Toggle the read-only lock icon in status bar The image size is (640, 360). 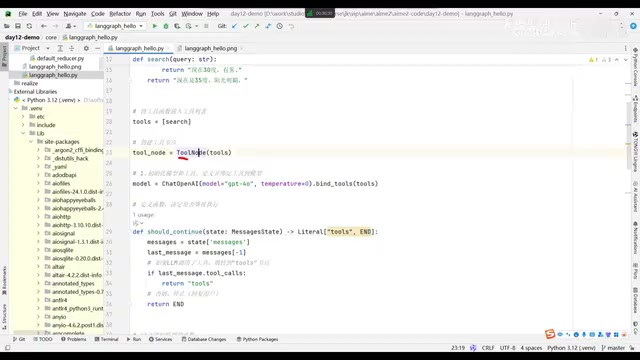[633, 348]
